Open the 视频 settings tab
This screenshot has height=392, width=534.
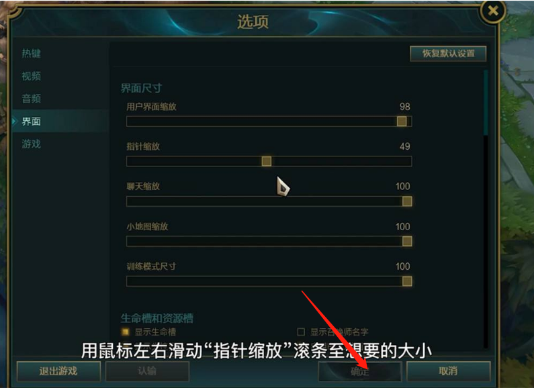point(32,76)
